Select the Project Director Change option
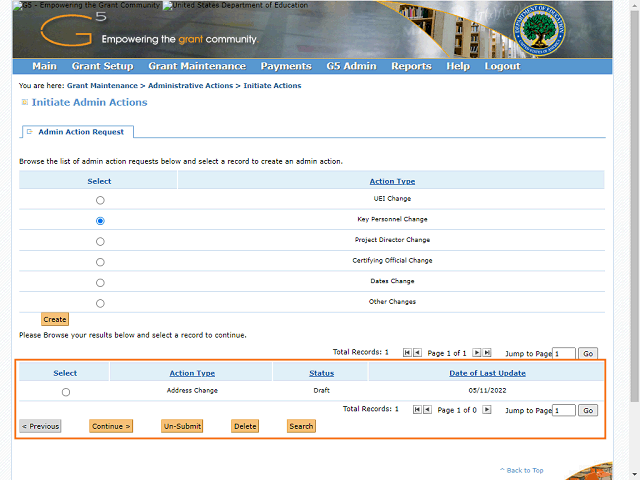Screen dimensions: 640x480 (x=100, y=241)
